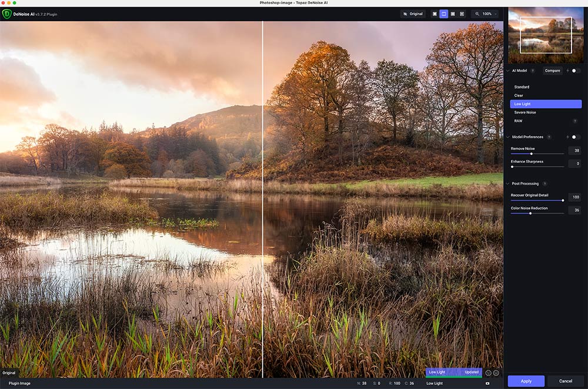Open the 100% zoom dropdown

pos(486,14)
